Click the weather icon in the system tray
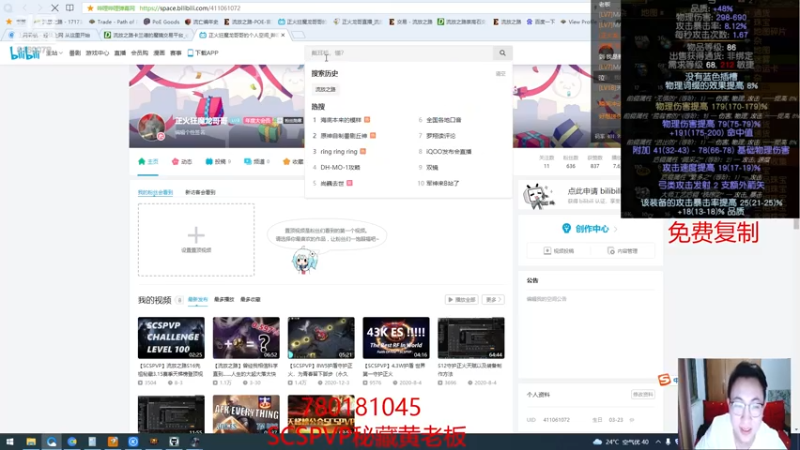The image size is (800, 450). pyautogui.click(x=597, y=442)
